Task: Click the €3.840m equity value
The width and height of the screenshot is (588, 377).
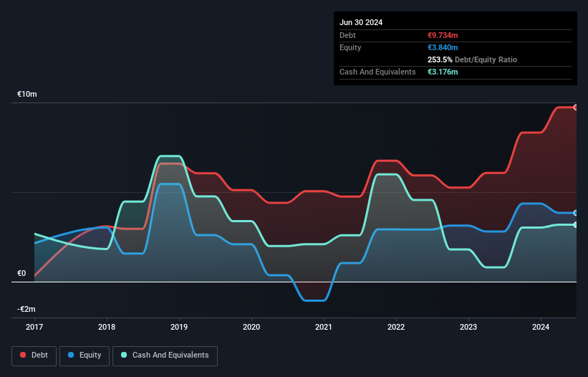Action: pyautogui.click(x=443, y=47)
